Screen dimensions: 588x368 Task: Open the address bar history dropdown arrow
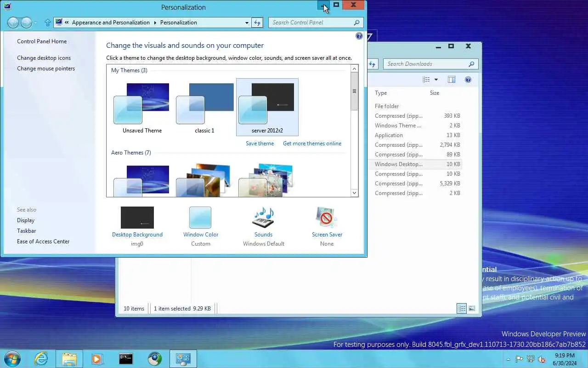[x=247, y=22]
